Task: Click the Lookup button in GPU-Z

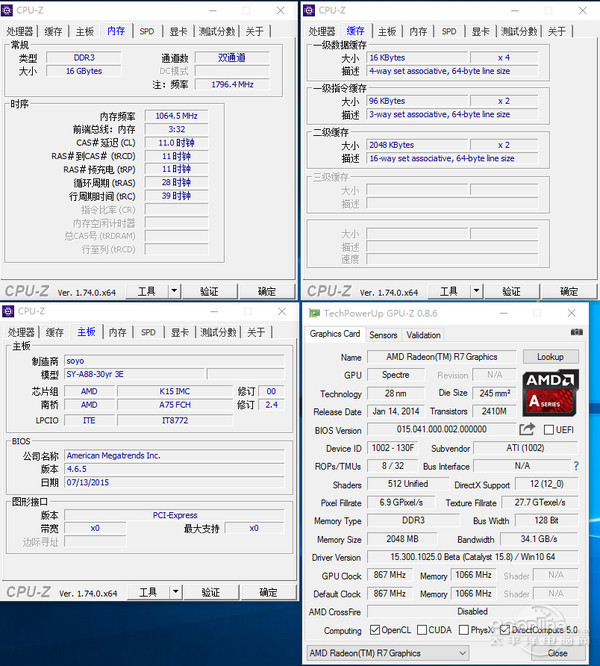Action: [x=550, y=356]
